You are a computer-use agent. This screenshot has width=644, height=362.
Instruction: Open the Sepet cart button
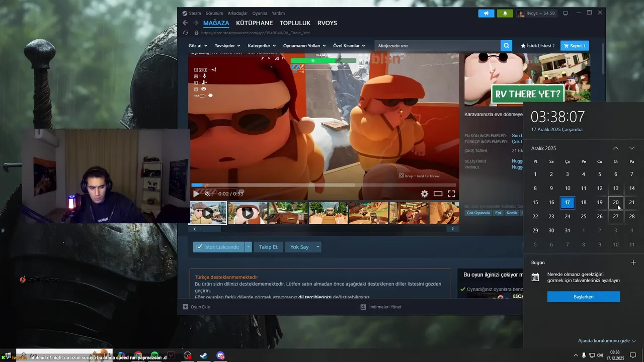click(x=575, y=46)
